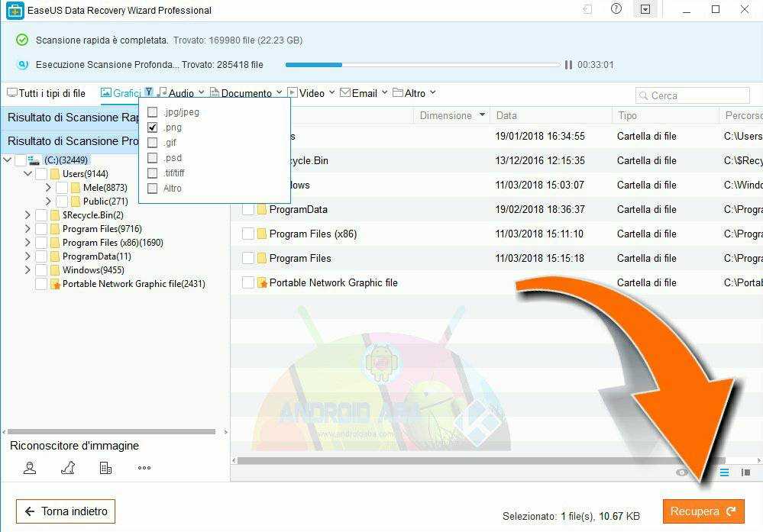Click the Windows(9455) folder icon
Screen dimensions: 763x532
(54, 270)
